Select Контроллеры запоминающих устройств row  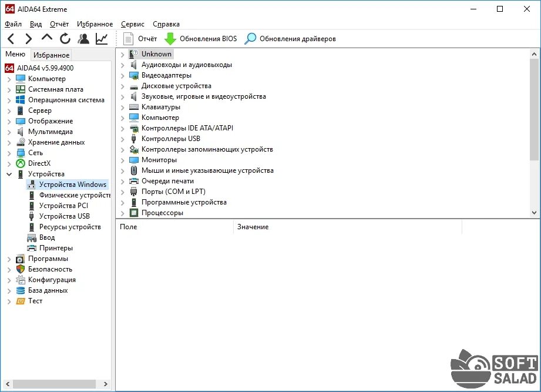(207, 149)
